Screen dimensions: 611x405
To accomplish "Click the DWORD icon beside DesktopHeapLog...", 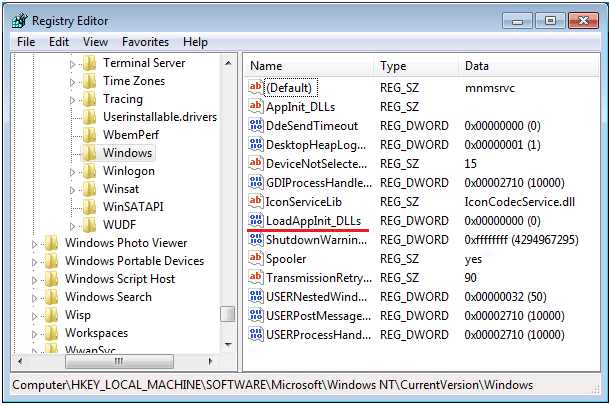I will tap(255, 144).
